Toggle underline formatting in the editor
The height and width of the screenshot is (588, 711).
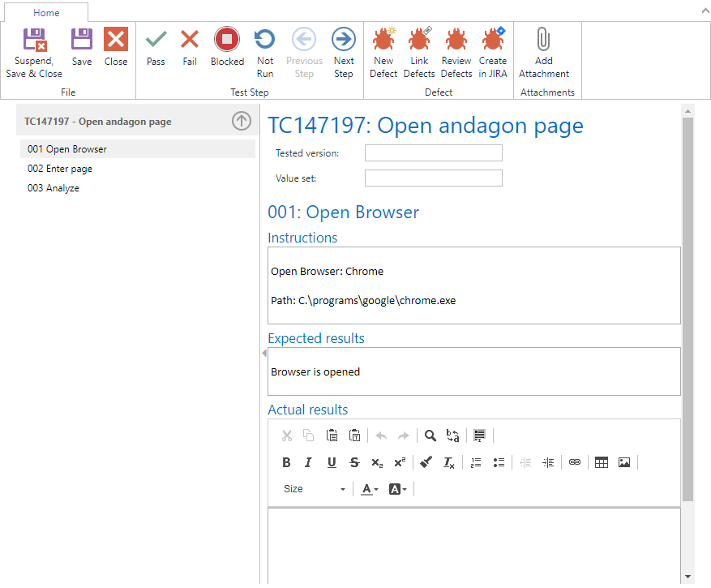pos(332,462)
